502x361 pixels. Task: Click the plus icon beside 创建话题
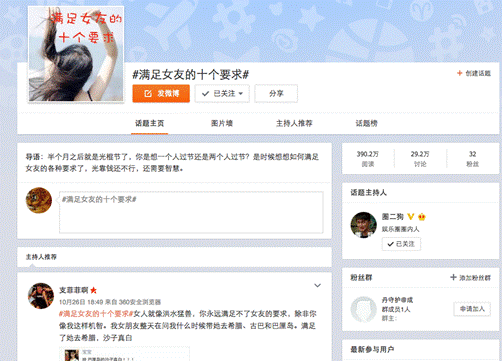(460, 73)
